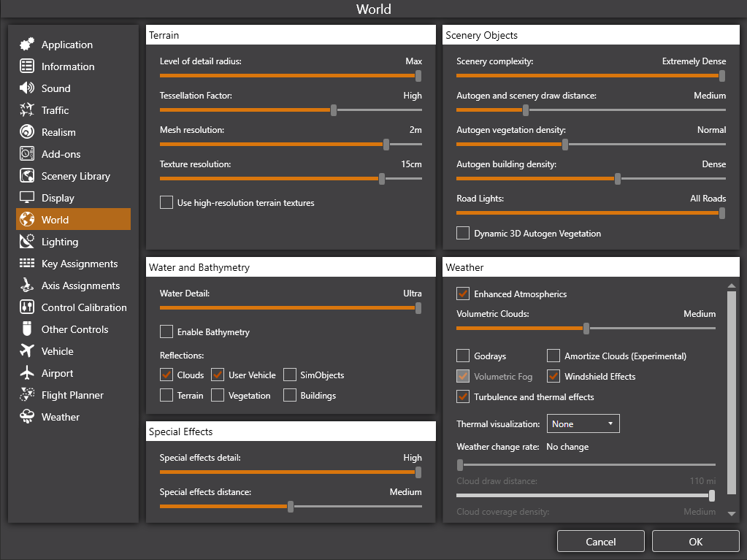Click the Flight Planner icon
This screenshot has height=560, width=747.
coord(27,395)
